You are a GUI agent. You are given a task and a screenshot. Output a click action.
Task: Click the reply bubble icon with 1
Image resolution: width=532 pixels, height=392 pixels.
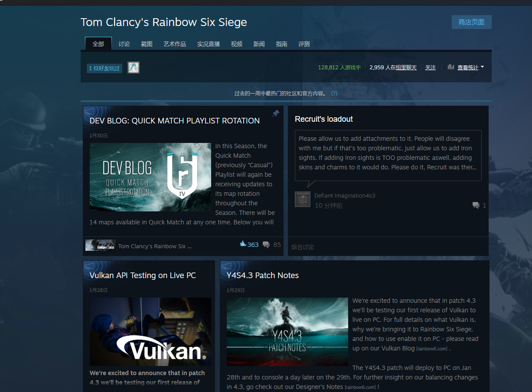[x=476, y=205]
